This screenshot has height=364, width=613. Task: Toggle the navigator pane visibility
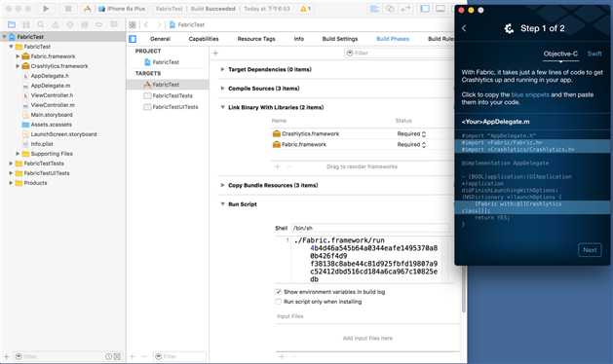point(425,8)
